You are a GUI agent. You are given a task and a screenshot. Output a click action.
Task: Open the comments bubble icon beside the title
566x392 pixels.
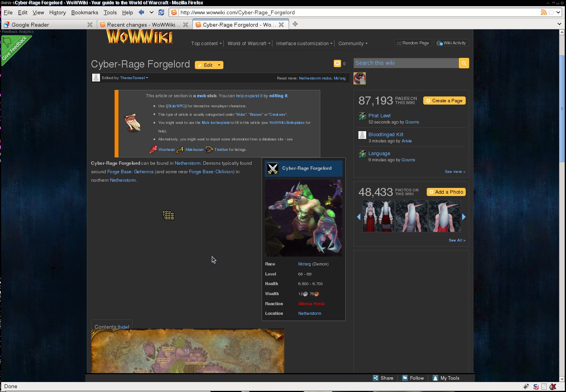click(x=337, y=63)
